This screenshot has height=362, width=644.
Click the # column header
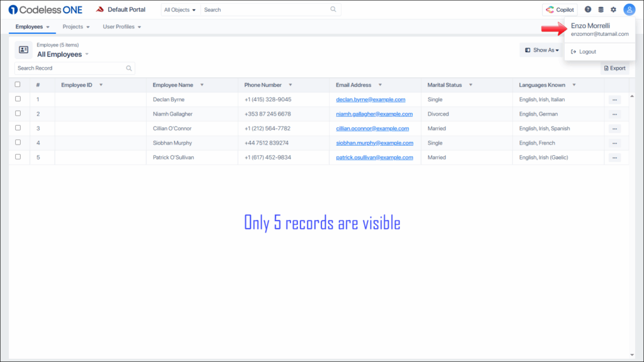38,85
